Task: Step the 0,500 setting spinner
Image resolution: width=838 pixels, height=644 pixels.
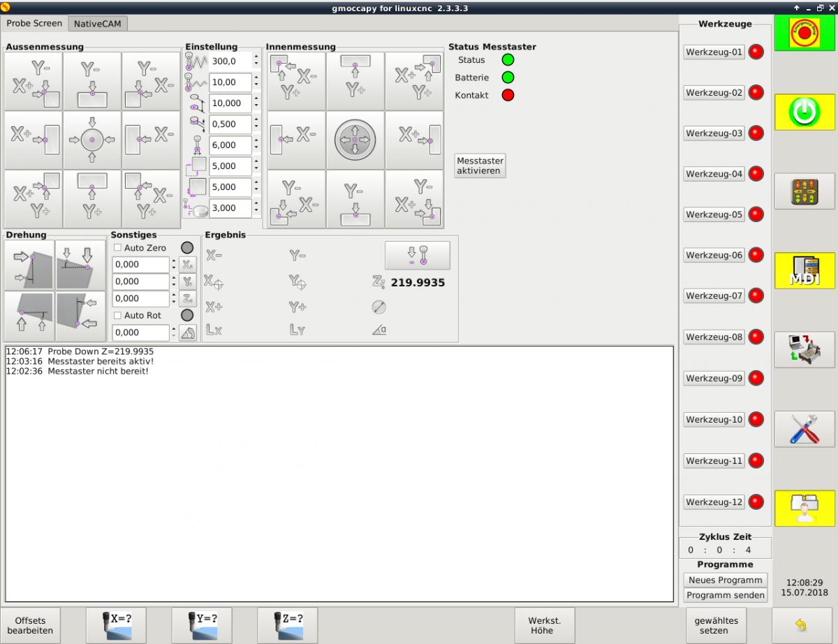Action: click(x=256, y=124)
